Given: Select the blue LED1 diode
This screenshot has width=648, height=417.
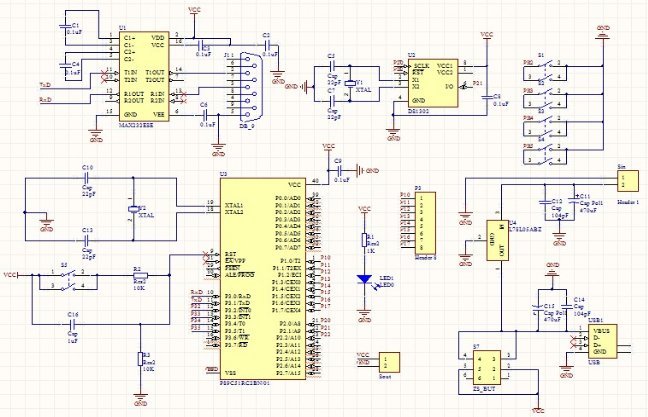Looking at the screenshot, I should (364, 280).
